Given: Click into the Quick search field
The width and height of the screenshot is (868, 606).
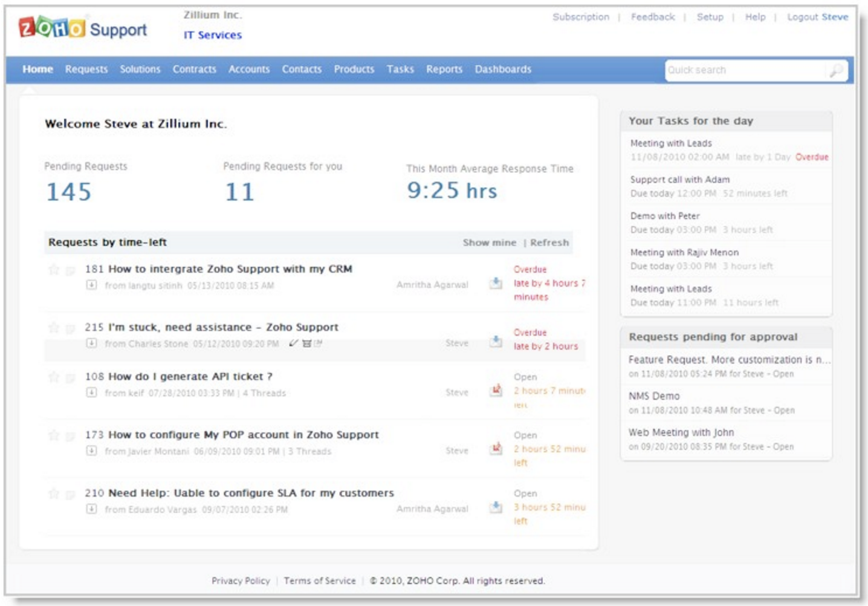Looking at the screenshot, I should 743,71.
